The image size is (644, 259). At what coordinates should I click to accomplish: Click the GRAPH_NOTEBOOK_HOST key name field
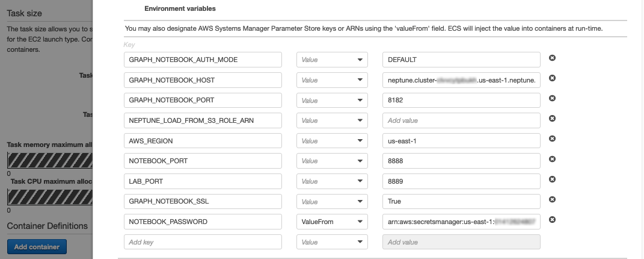tap(203, 80)
